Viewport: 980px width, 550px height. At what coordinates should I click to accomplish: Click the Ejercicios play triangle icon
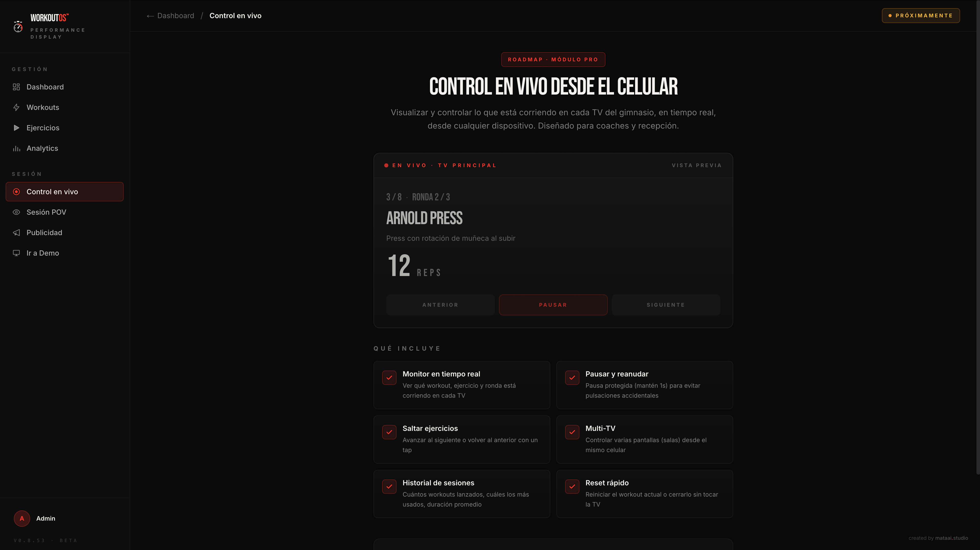pyautogui.click(x=16, y=128)
